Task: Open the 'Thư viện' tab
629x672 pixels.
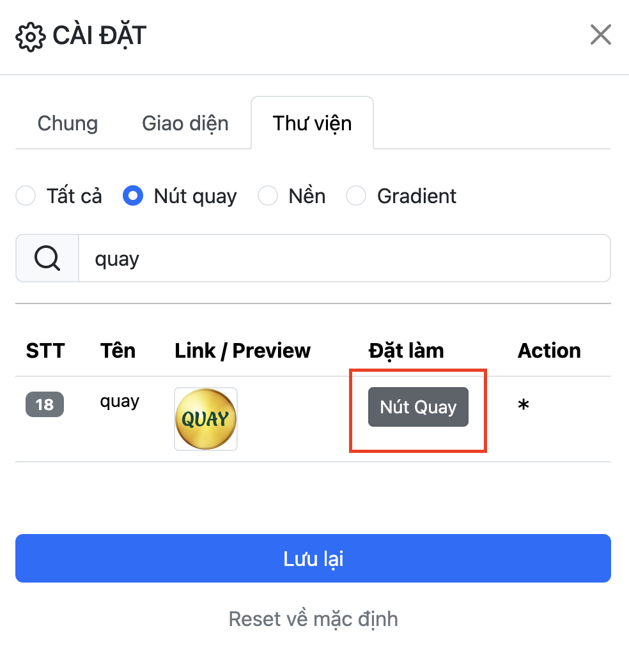Action: coord(312,123)
